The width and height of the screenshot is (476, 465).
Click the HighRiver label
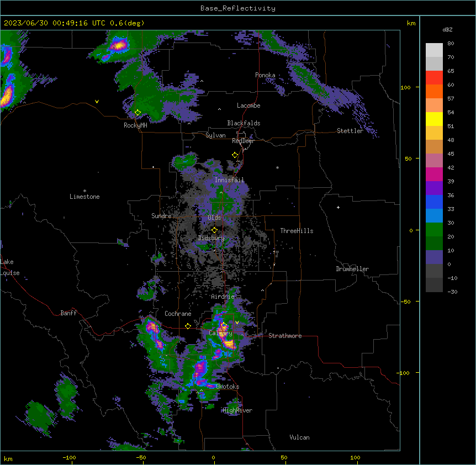click(x=237, y=410)
